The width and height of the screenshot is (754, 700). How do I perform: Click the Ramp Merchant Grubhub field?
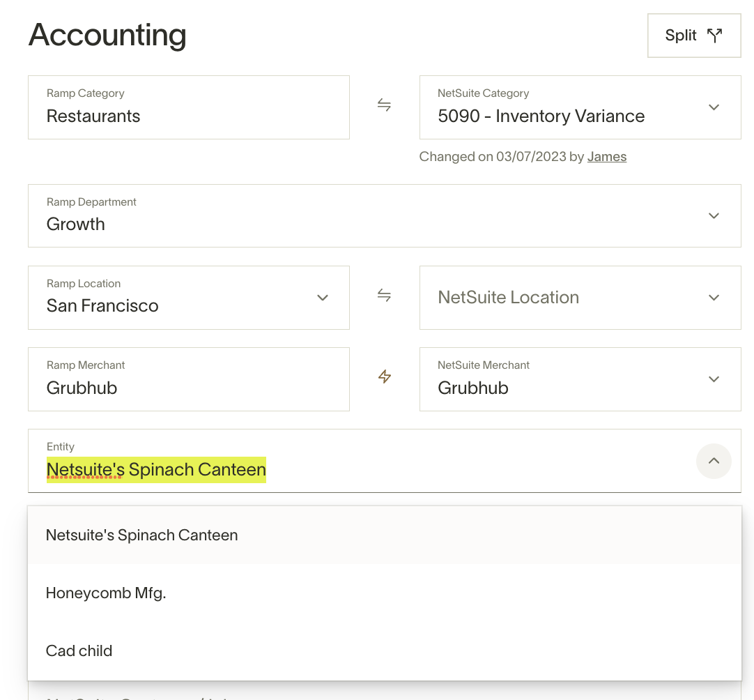click(188, 379)
